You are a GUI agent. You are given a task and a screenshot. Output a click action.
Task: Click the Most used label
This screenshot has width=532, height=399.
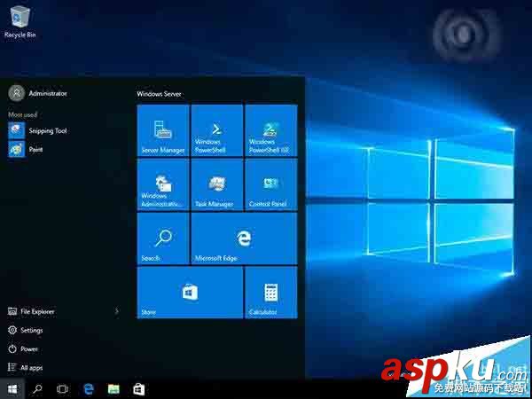(23, 114)
